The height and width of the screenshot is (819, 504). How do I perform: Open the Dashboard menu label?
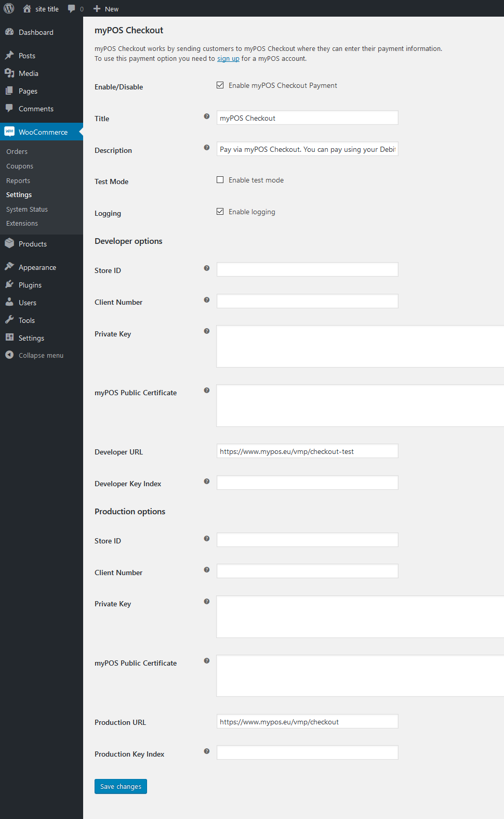[36, 32]
